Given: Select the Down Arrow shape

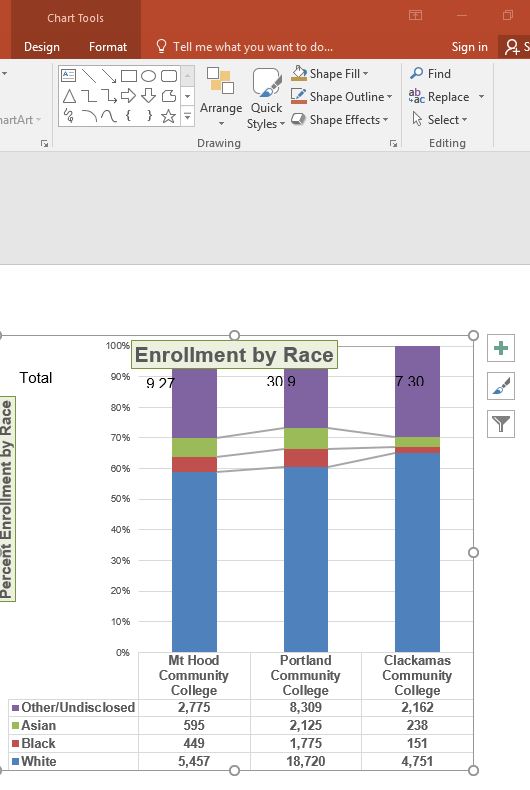Looking at the screenshot, I should [149, 96].
